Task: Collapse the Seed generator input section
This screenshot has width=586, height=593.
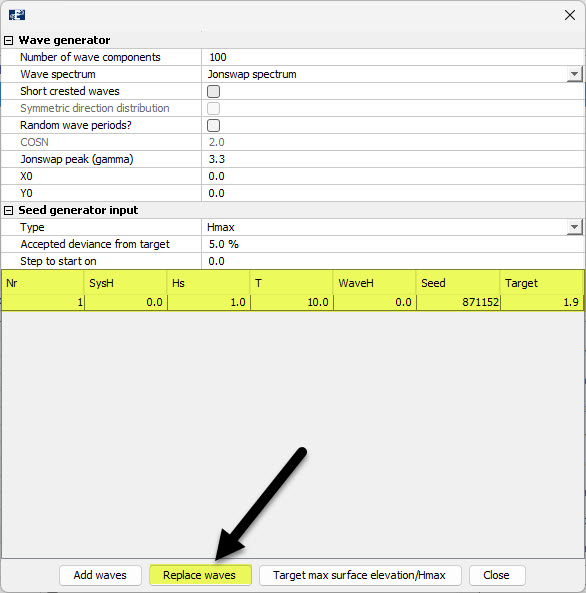Action: [x=8, y=210]
